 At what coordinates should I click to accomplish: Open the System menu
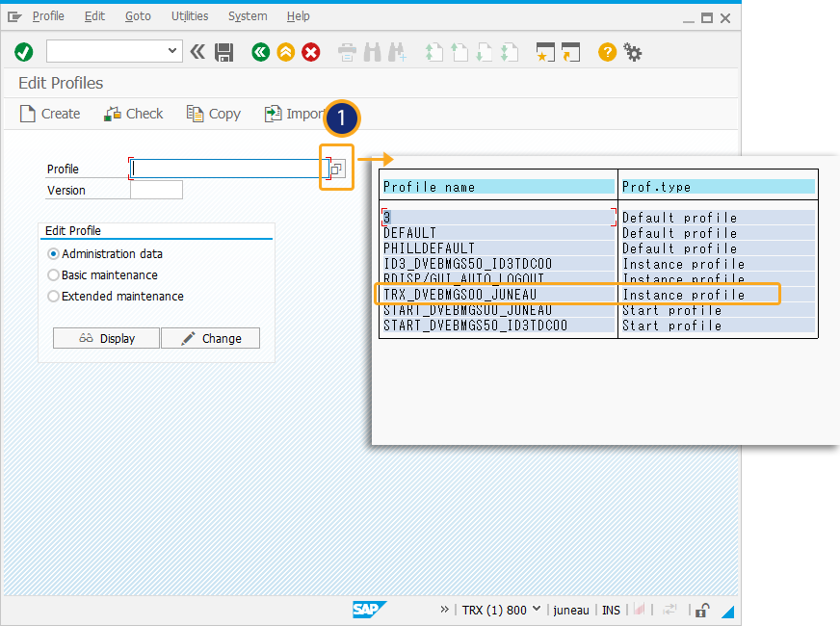(x=248, y=16)
